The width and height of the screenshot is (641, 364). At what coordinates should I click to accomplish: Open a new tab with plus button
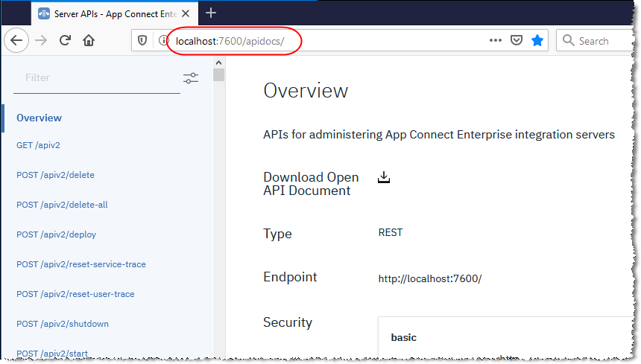click(211, 13)
